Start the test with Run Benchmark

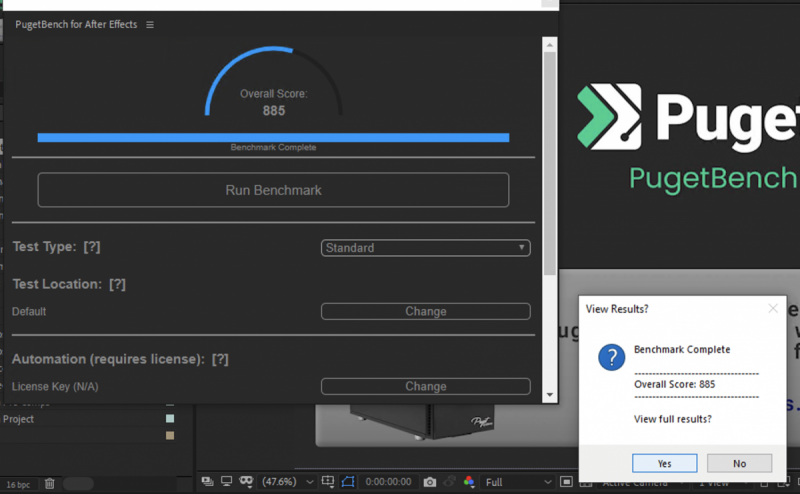point(273,190)
